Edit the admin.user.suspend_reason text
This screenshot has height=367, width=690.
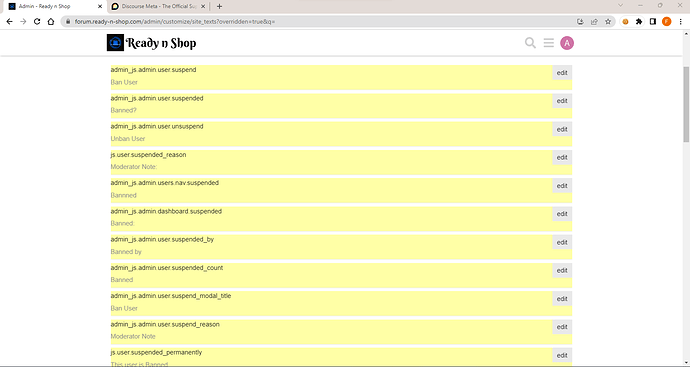pyautogui.click(x=562, y=327)
